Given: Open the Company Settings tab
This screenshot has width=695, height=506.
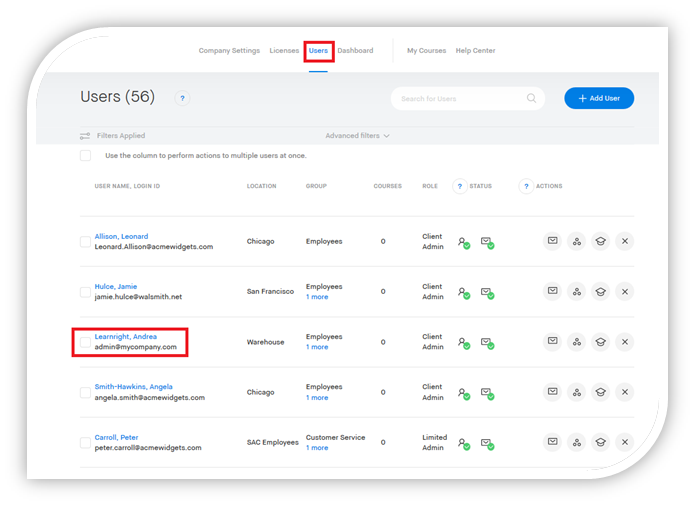Looking at the screenshot, I should [229, 51].
